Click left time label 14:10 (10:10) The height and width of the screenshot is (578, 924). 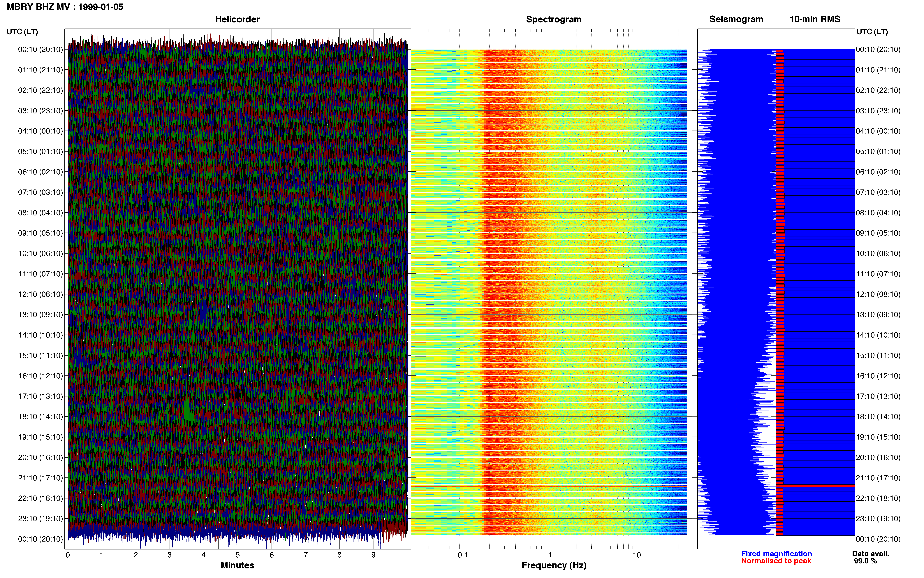(41, 335)
